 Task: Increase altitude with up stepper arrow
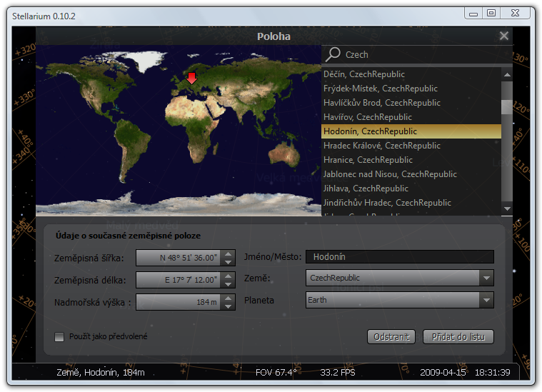click(228, 298)
